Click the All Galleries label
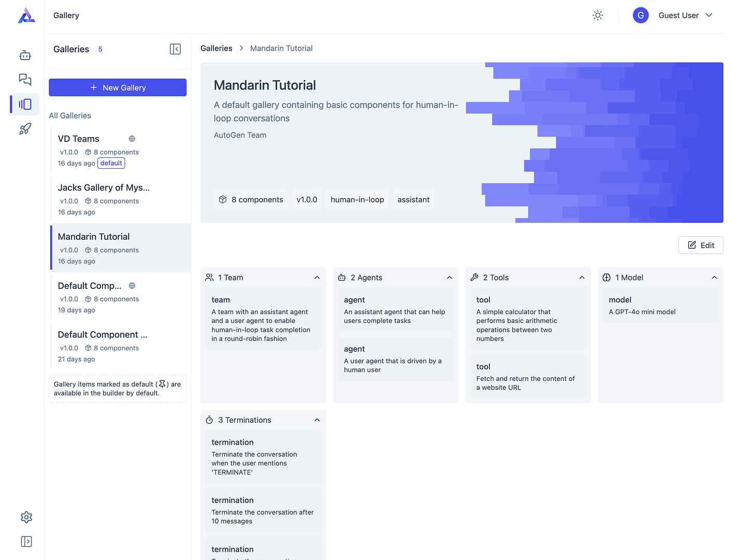 (x=70, y=115)
